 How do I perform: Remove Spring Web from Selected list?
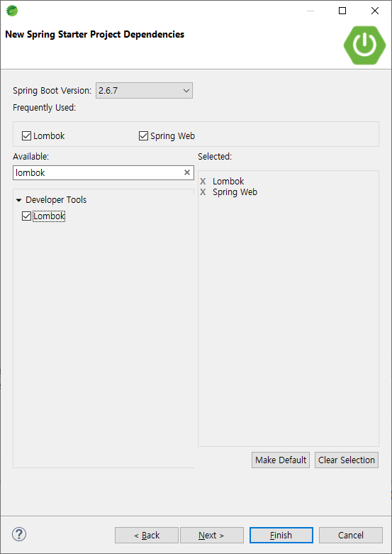coord(203,192)
